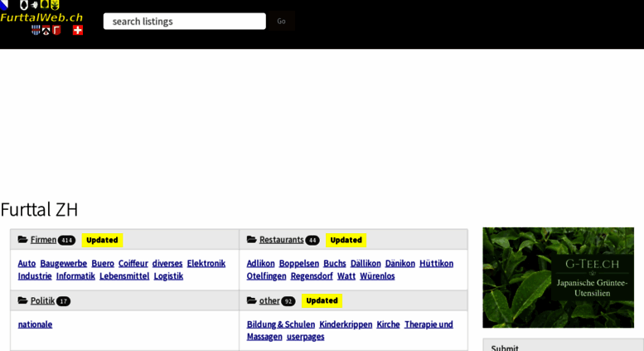Open the Bildung & Schulen link

click(x=281, y=324)
